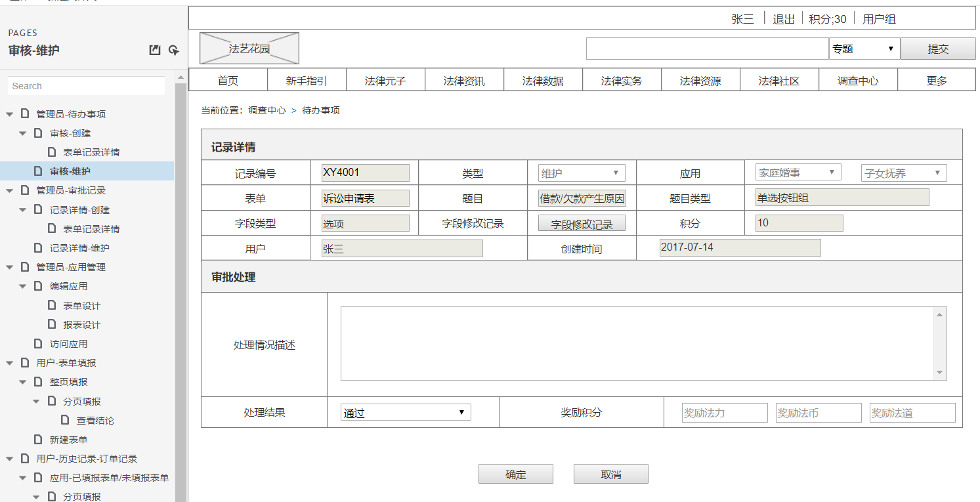The height and width of the screenshot is (502, 980).
Task: Click the 提交 search button
Action: click(x=938, y=49)
